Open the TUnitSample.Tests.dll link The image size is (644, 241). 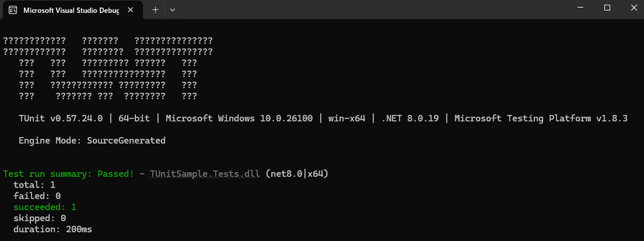[205, 174]
